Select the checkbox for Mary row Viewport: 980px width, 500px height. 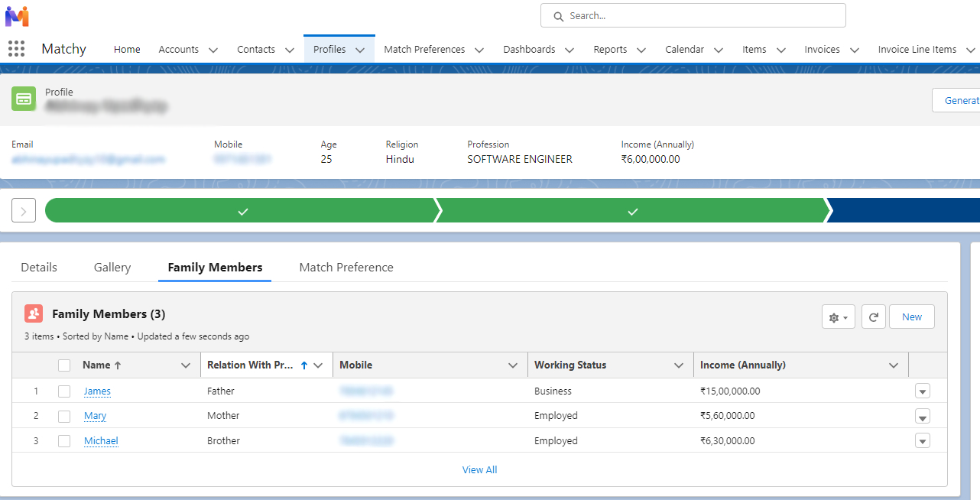coord(64,417)
